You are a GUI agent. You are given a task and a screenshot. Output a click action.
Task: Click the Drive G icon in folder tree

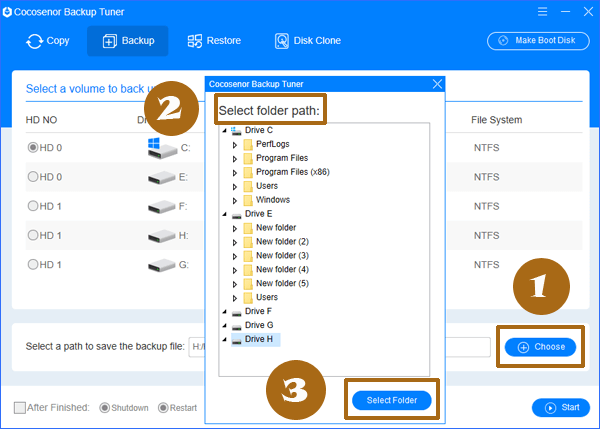(236, 327)
